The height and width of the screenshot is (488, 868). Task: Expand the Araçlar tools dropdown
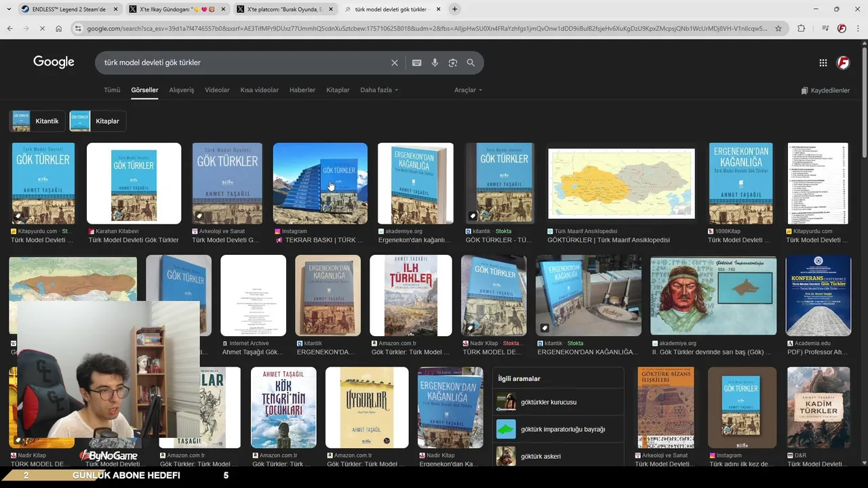click(468, 90)
